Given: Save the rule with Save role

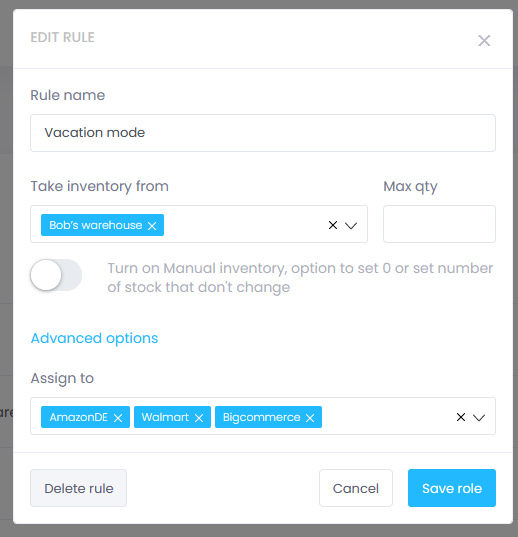Looking at the screenshot, I should pyautogui.click(x=452, y=488).
